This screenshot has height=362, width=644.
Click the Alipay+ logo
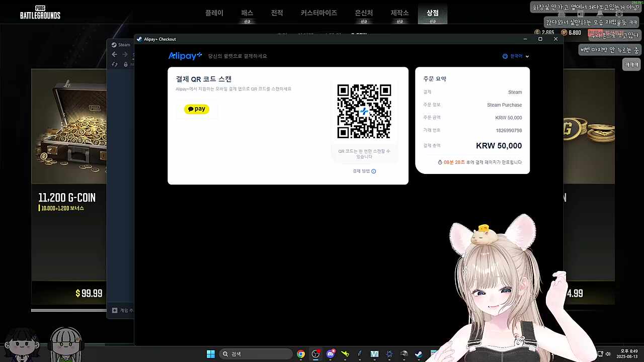pyautogui.click(x=185, y=56)
